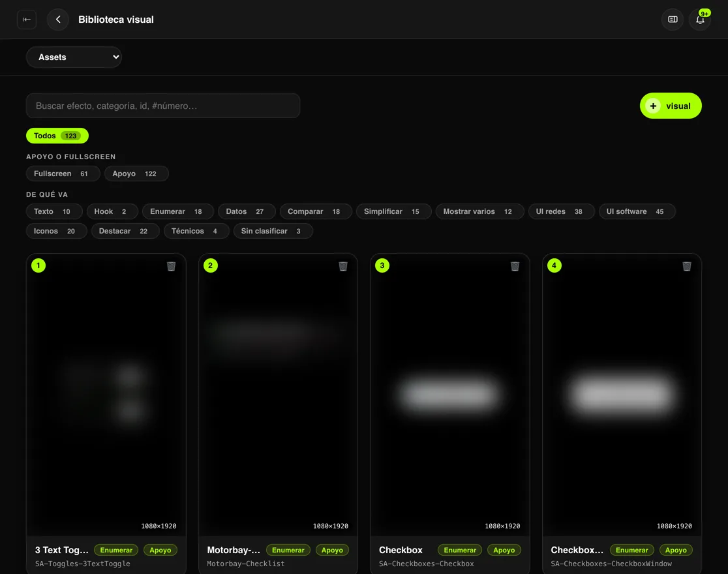The height and width of the screenshot is (574, 728).
Task: Delete the SA-Checkboxes-CheckboxWindow card
Action: [x=687, y=266]
